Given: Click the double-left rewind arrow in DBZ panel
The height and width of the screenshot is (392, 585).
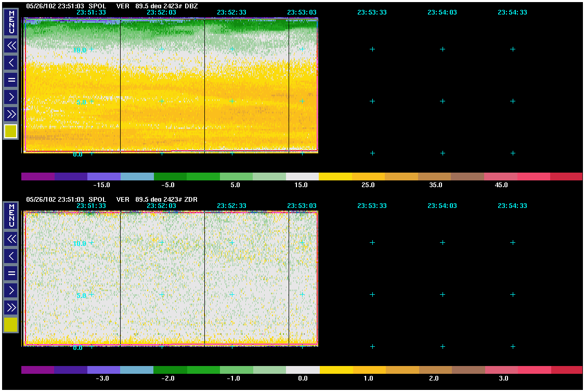Looking at the screenshot, I should [x=11, y=46].
